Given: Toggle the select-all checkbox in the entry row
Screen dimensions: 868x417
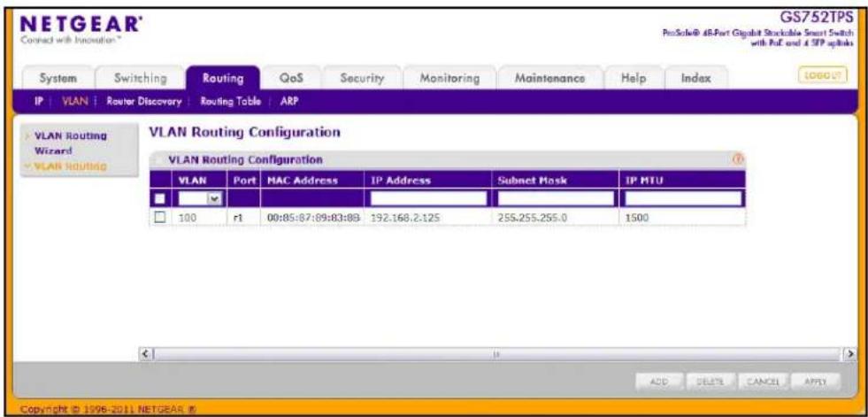Looking at the screenshot, I should click(160, 198).
